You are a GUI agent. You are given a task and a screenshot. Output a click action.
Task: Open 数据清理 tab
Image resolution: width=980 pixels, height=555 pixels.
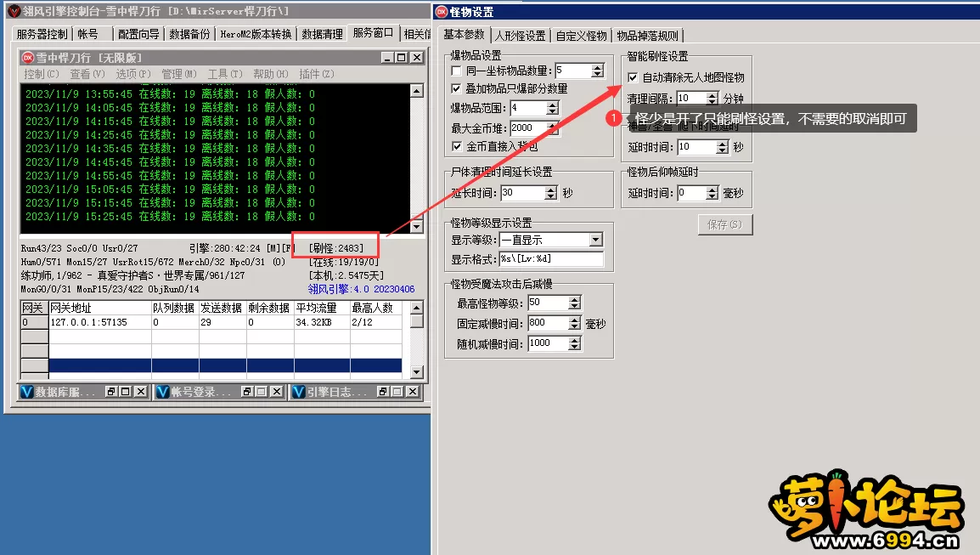[322, 34]
